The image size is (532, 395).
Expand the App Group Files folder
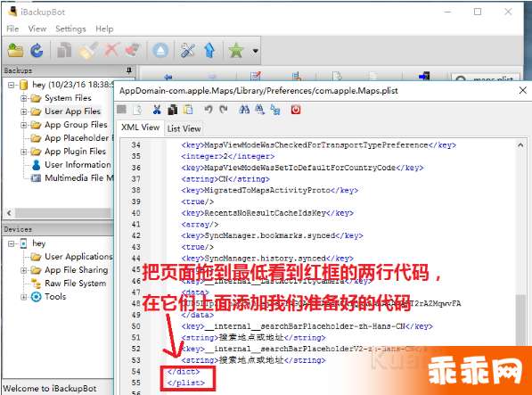click(x=23, y=125)
